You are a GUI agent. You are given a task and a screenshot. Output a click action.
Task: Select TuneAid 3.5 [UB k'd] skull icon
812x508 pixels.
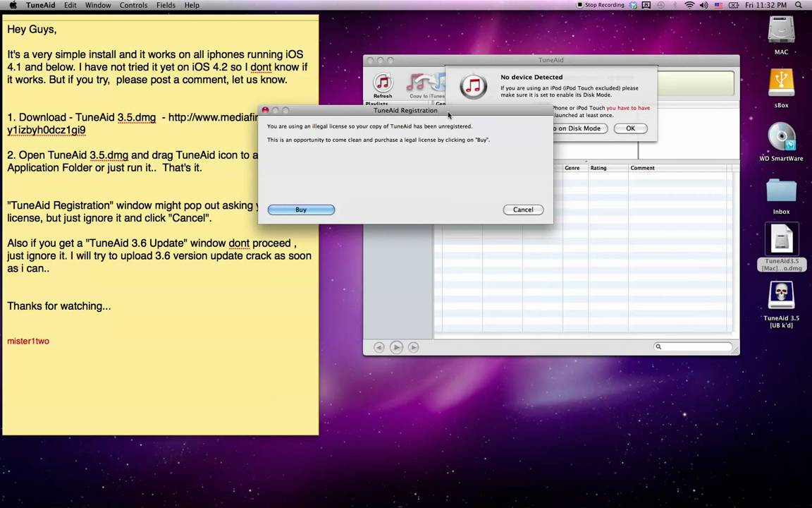click(781, 296)
